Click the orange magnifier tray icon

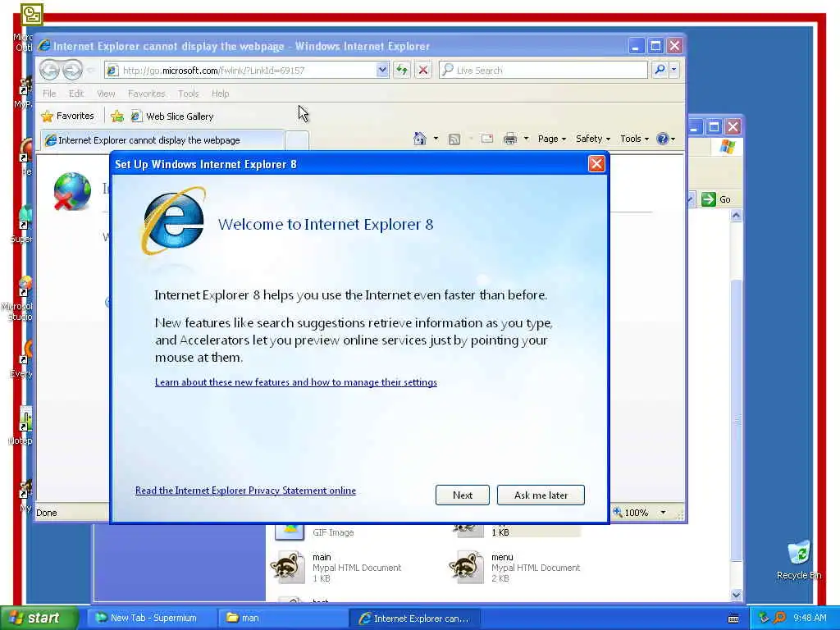[x=779, y=618]
